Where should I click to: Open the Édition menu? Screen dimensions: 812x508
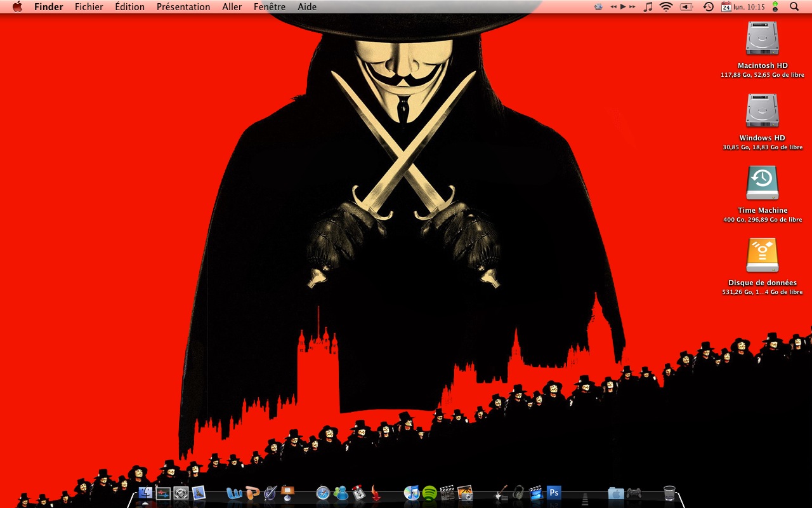(x=130, y=7)
